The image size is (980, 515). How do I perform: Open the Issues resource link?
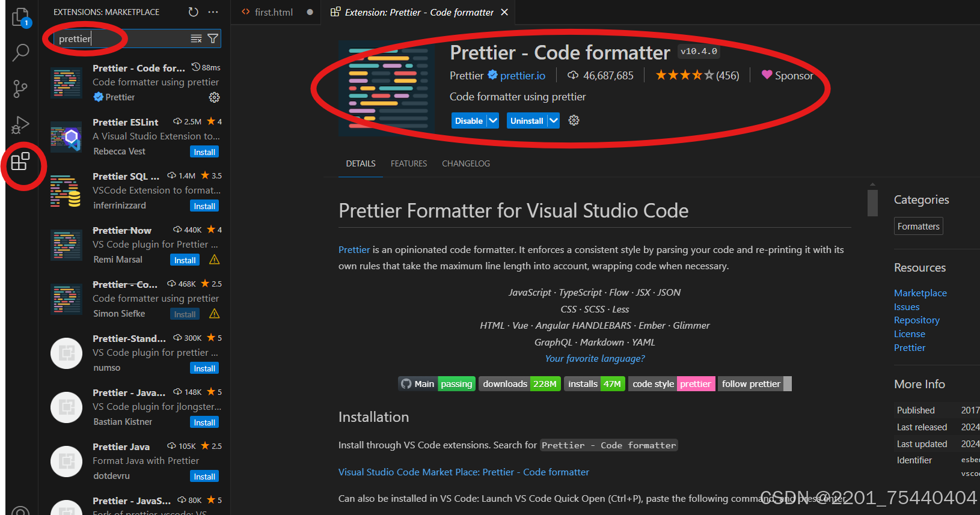907,307
